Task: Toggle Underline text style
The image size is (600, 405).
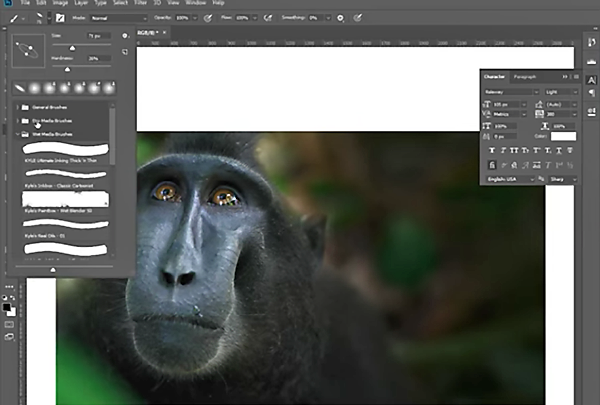Action: 559,150
